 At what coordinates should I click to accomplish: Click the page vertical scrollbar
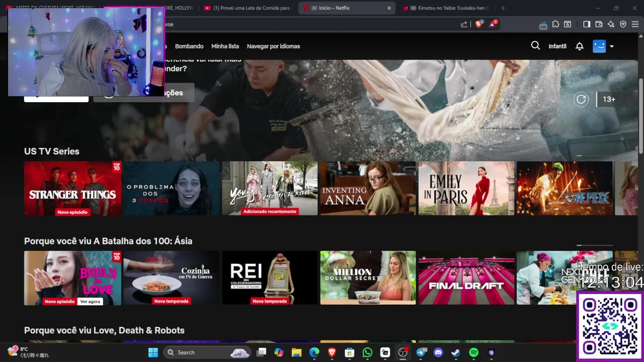coord(640,116)
